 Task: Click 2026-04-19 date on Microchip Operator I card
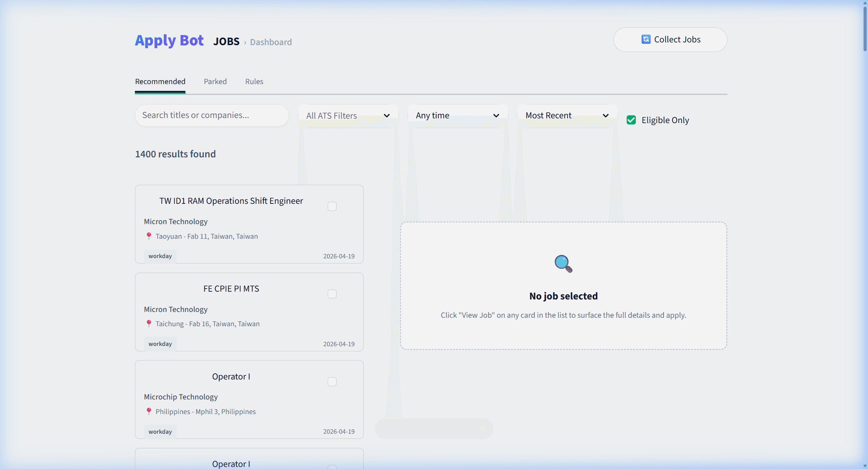[x=339, y=431]
